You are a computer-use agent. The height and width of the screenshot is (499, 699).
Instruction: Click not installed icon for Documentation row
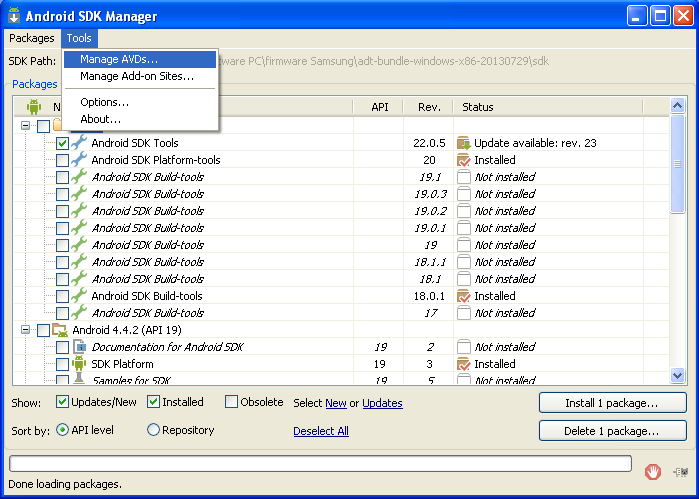[x=464, y=347]
